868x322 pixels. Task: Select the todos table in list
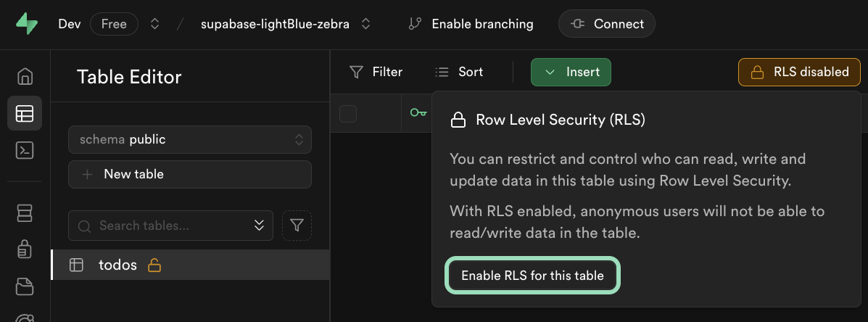(x=191, y=265)
